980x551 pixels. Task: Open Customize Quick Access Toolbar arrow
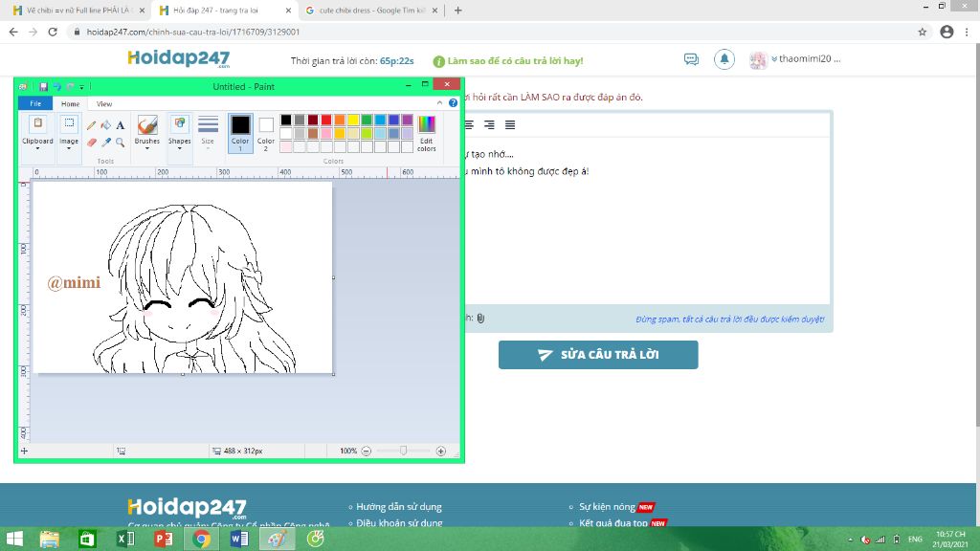(x=82, y=87)
